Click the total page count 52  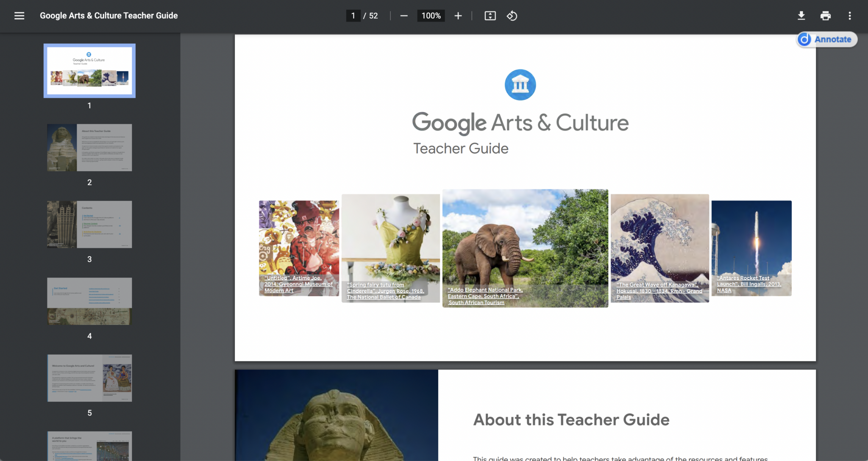pyautogui.click(x=373, y=16)
